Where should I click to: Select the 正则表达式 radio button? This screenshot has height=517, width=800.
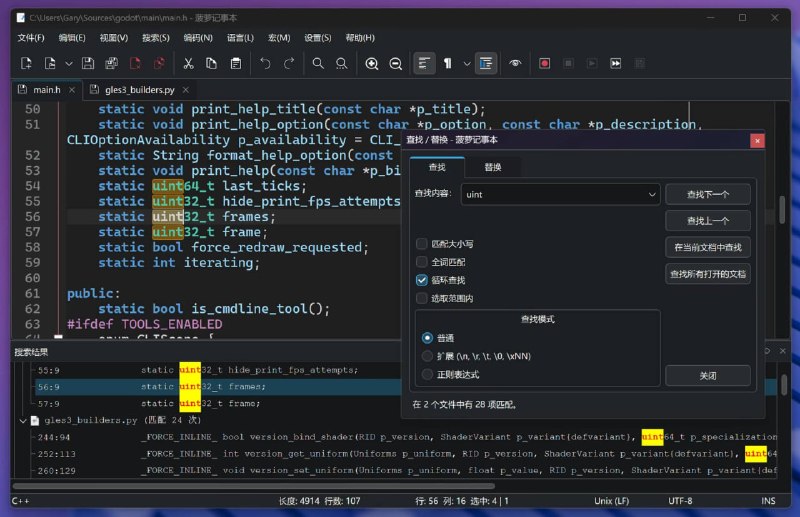[x=427, y=375]
